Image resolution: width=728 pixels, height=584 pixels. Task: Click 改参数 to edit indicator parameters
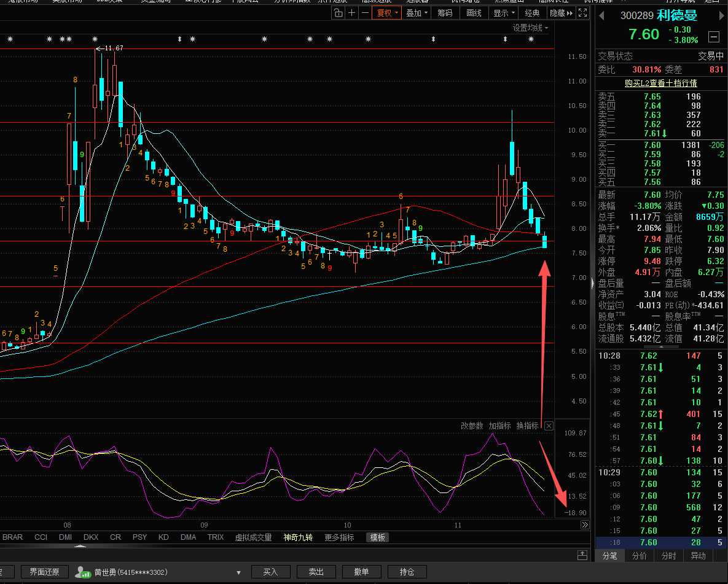[x=472, y=426]
